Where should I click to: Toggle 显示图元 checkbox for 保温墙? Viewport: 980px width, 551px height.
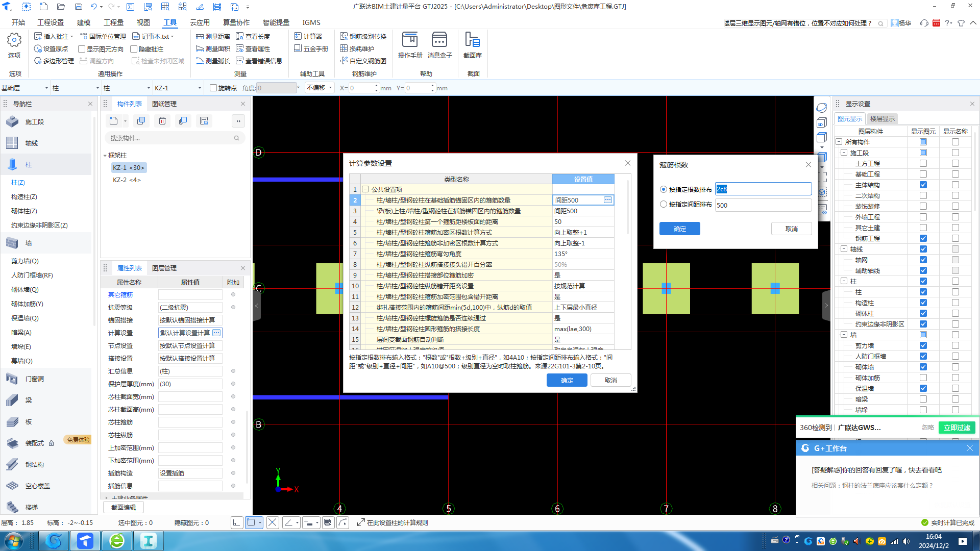point(923,388)
